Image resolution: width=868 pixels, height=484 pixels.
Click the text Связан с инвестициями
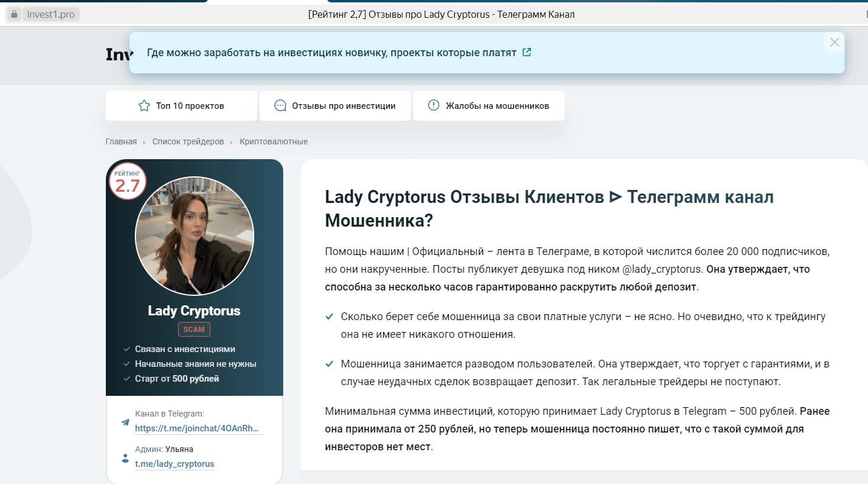coord(185,349)
